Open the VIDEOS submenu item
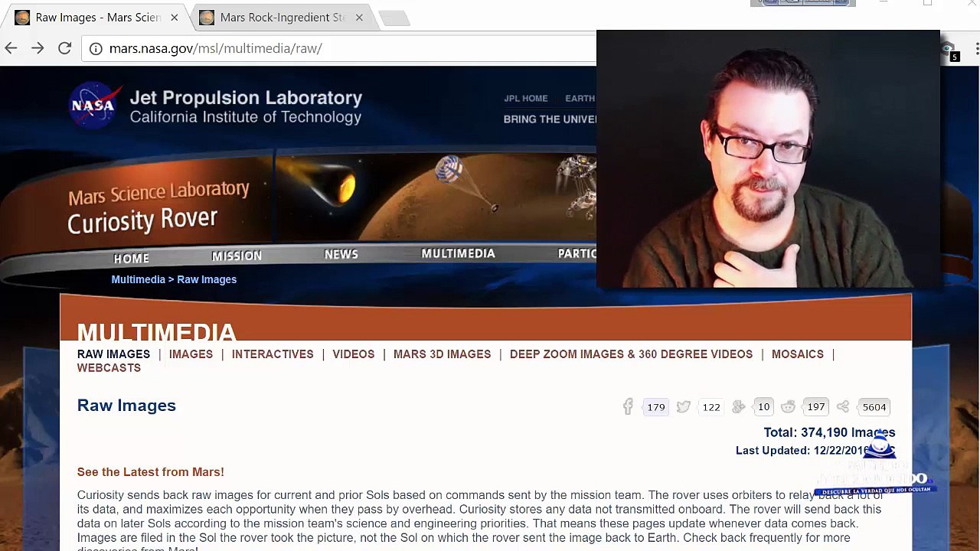Screen dimensions: 980x551 pos(353,354)
